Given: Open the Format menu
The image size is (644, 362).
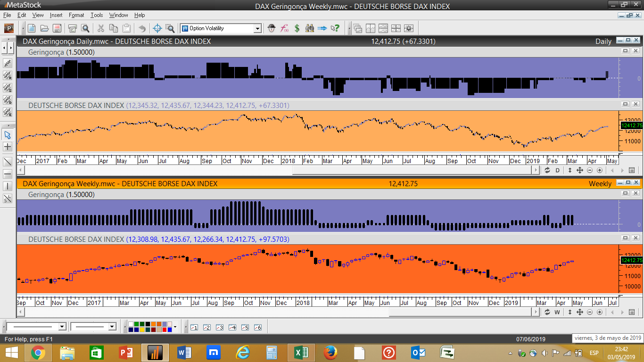Looking at the screenshot, I should pos(76,15).
